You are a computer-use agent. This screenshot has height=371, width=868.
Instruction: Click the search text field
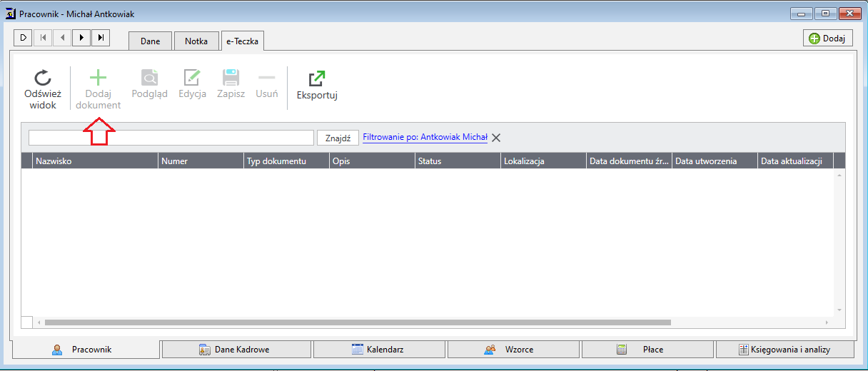tap(171, 138)
